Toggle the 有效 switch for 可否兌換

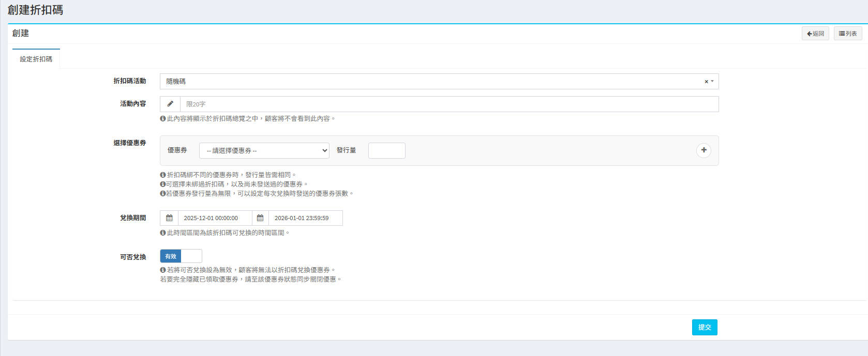click(x=181, y=256)
